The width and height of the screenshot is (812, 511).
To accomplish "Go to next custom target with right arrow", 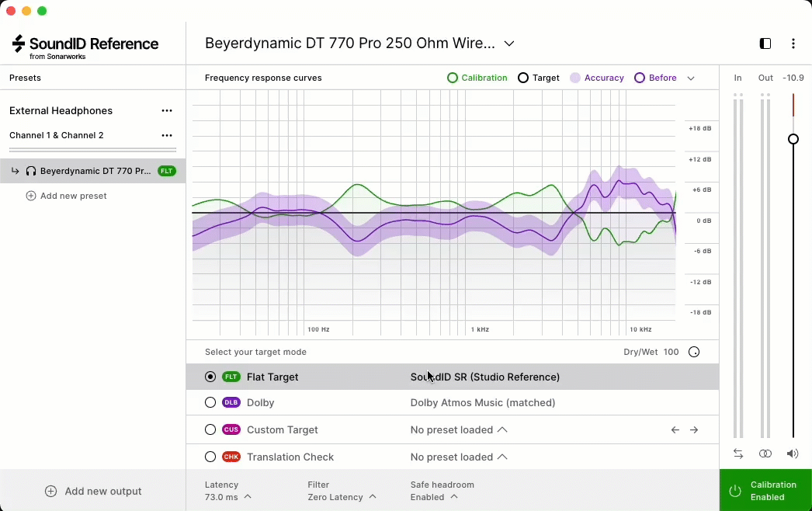I will coord(694,429).
